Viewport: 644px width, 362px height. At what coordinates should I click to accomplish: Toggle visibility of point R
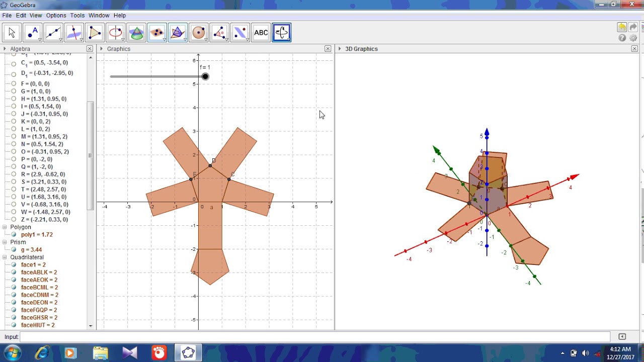click(x=14, y=174)
